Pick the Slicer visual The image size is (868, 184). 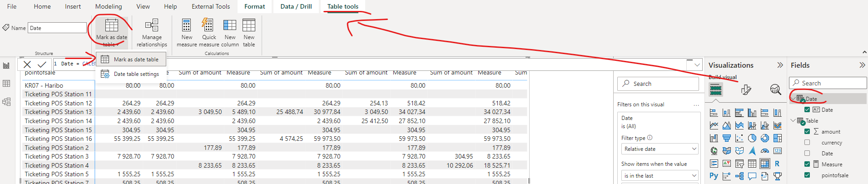[x=739, y=164]
